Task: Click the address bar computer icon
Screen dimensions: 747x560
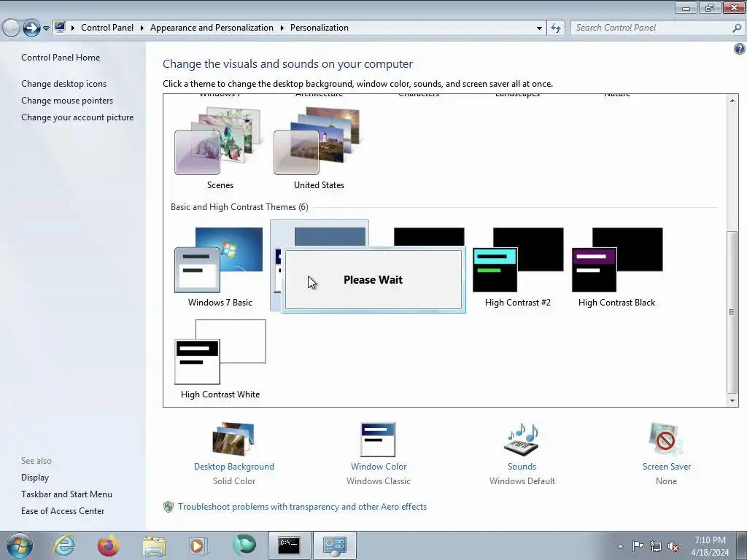Action: click(60, 28)
